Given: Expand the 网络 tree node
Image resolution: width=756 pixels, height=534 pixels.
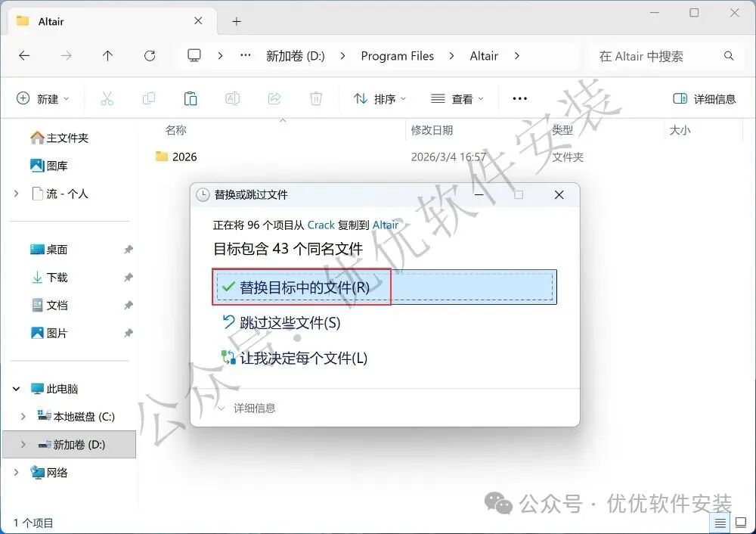Looking at the screenshot, I should [x=17, y=472].
